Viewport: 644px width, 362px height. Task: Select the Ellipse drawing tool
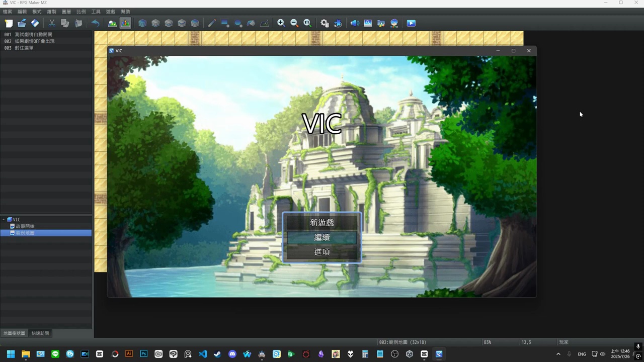click(238, 23)
